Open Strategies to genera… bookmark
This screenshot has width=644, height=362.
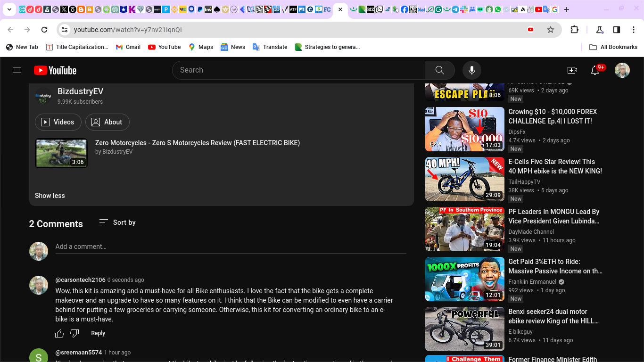point(328,47)
